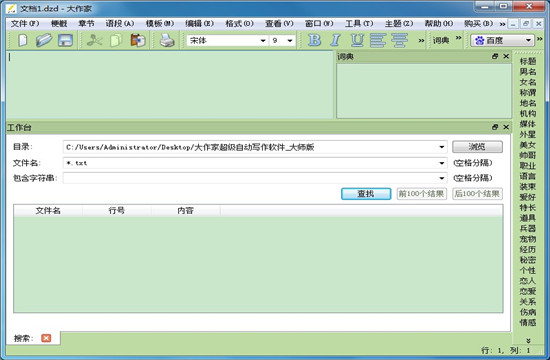The width and height of the screenshot is (550, 360).
Task: Click the 查找 search button
Action: pyautogui.click(x=366, y=194)
